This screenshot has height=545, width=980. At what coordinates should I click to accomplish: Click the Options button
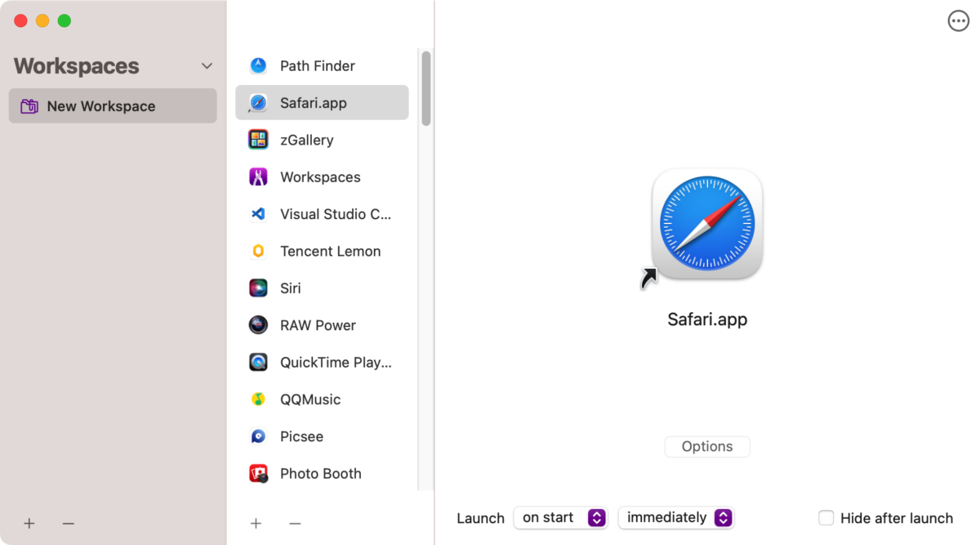pos(707,446)
